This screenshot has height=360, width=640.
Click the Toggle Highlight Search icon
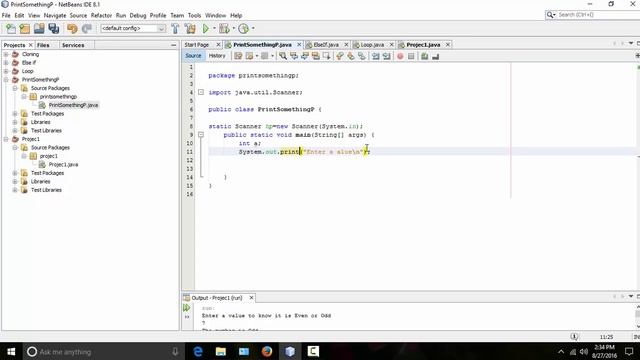(316, 56)
